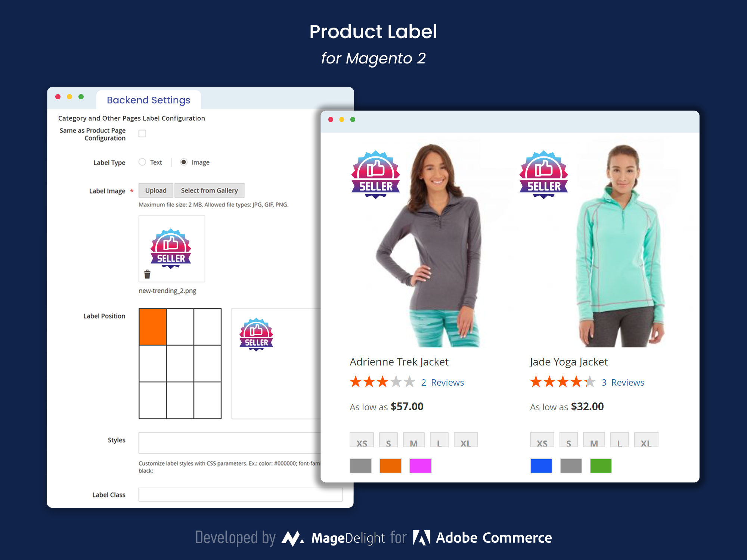Choose size L for Jade Yoga Jacket

(619, 441)
